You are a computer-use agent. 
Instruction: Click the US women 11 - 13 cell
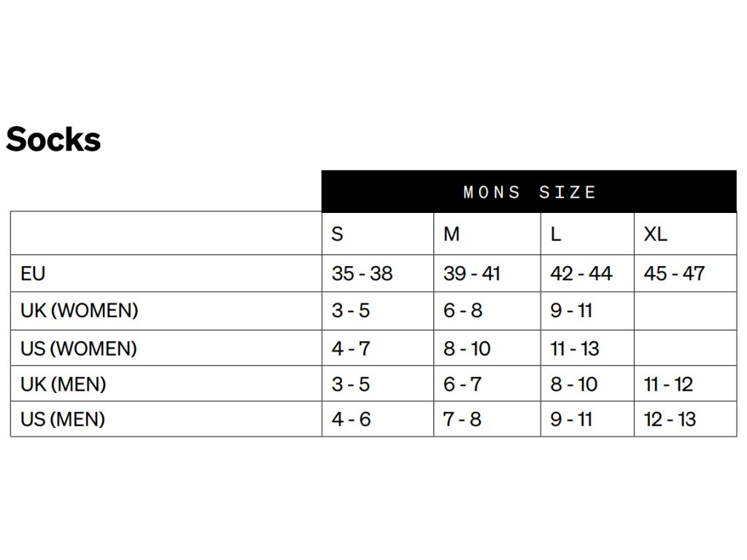(x=587, y=348)
